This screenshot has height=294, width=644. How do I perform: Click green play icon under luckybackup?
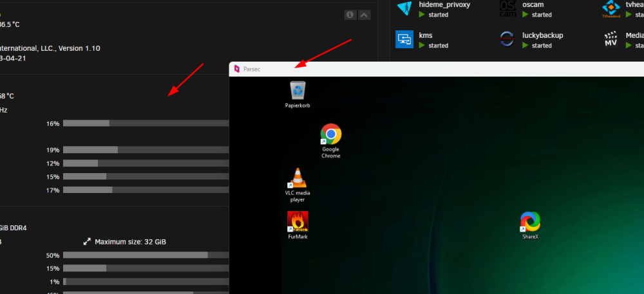click(526, 45)
